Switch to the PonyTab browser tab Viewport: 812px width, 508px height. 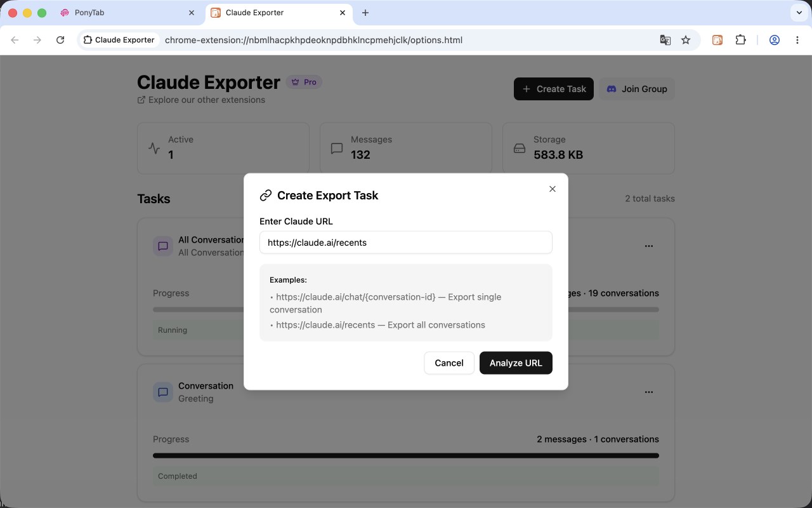tap(127, 13)
